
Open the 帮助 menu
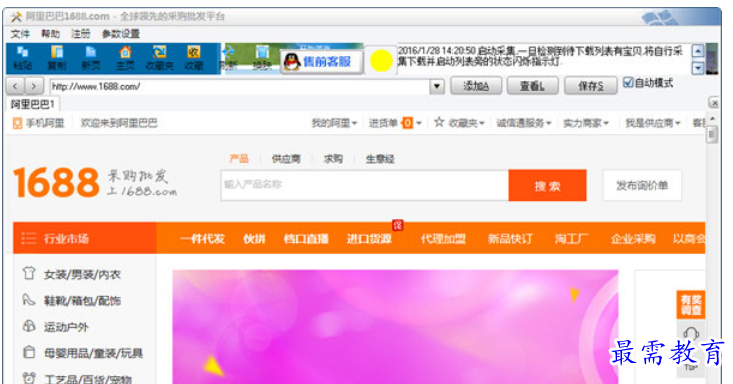click(50, 34)
